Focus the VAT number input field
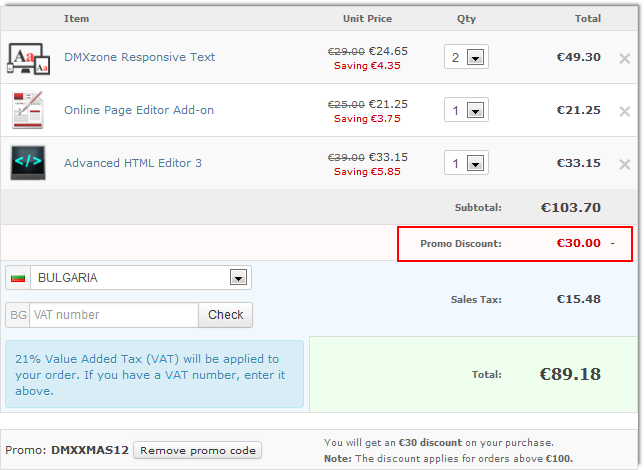 tap(114, 315)
